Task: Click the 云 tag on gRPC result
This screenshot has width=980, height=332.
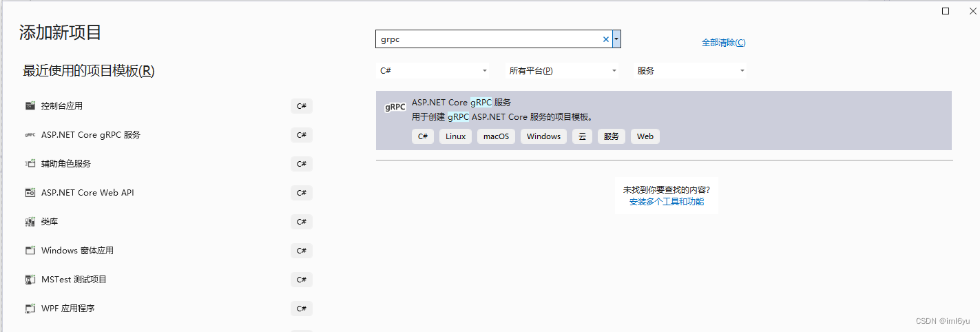Action: (582, 136)
